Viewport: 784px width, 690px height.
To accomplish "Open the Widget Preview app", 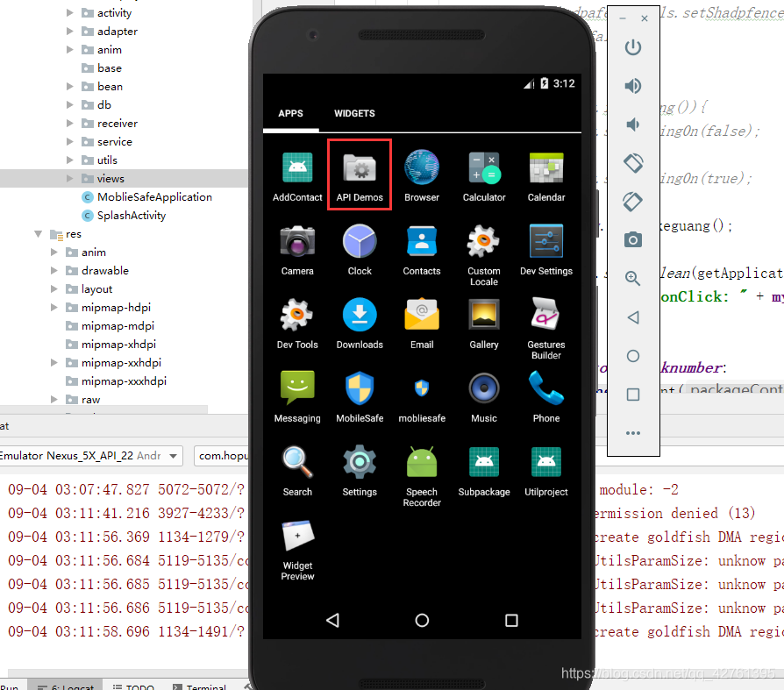I will (x=297, y=550).
